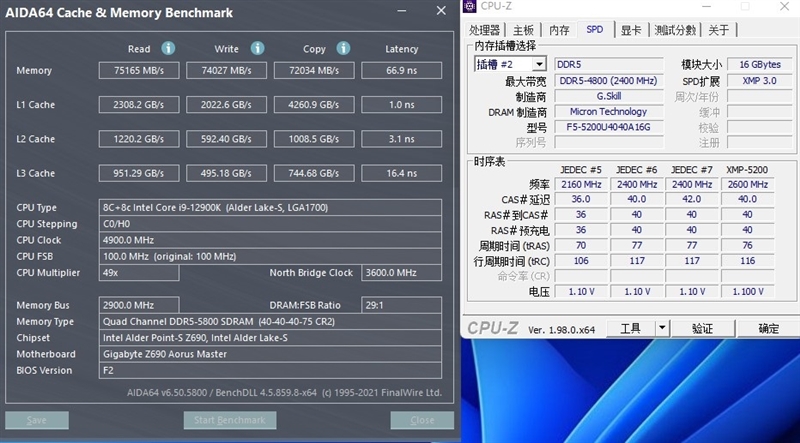Click the Save button in AIDA64

point(37,420)
